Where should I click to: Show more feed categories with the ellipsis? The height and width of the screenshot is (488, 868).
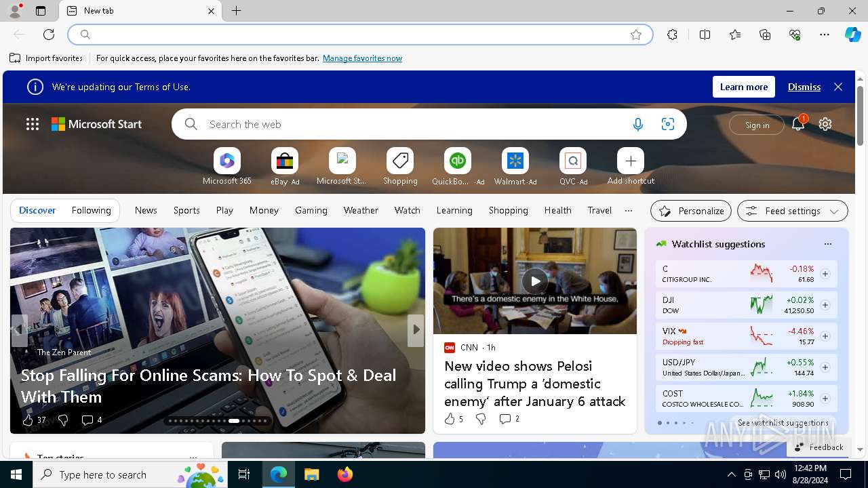click(629, 210)
